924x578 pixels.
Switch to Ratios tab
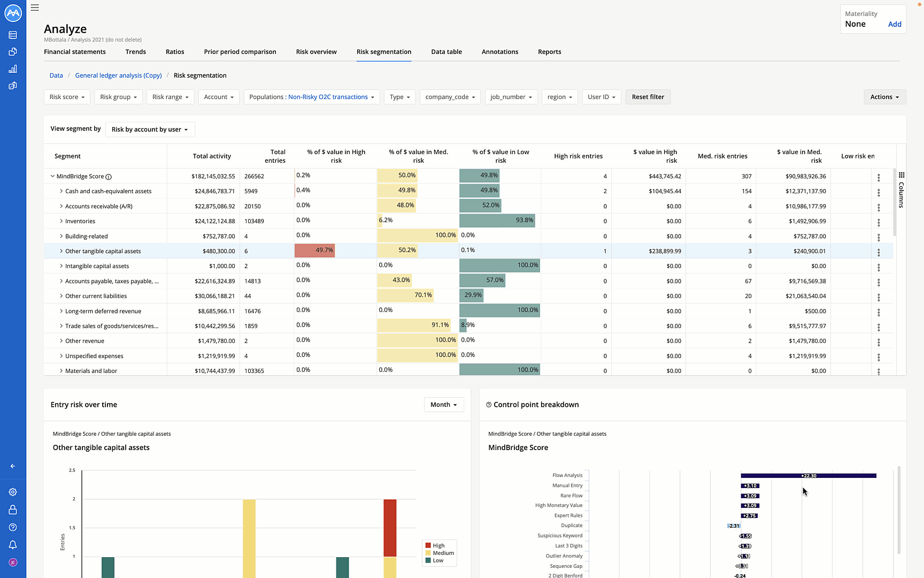175,52
